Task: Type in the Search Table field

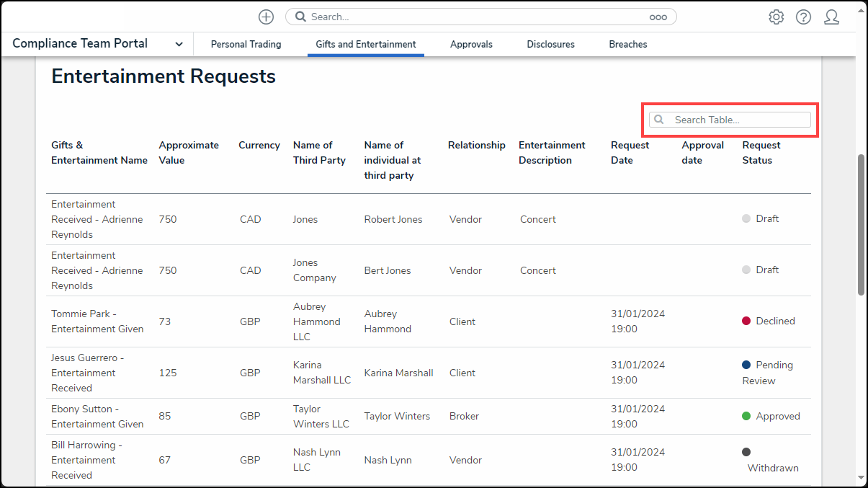Action: click(738, 120)
